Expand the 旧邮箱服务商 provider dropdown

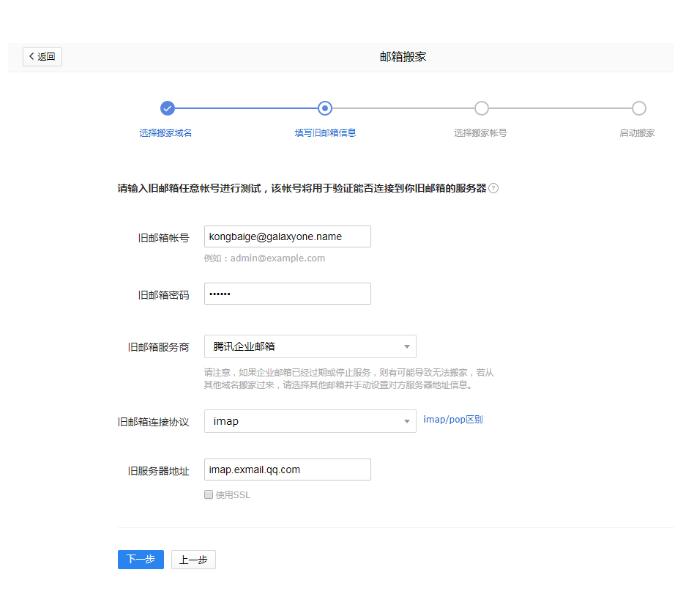coord(310,347)
